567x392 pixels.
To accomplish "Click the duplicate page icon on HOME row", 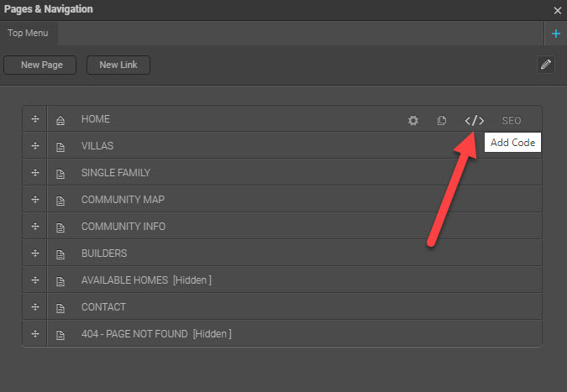I will [442, 120].
